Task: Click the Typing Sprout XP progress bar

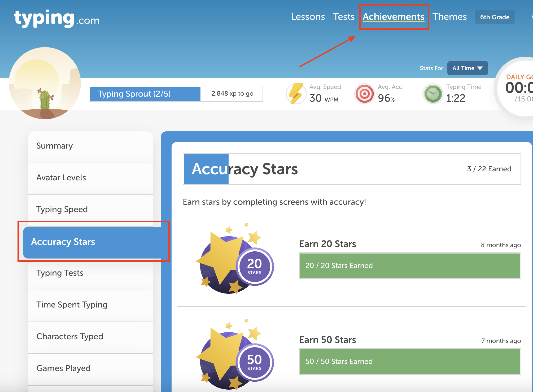Action: [176, 94]
